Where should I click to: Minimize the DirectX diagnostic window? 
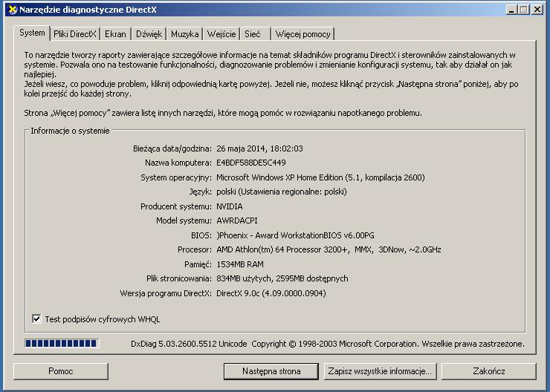click(512, 10)
